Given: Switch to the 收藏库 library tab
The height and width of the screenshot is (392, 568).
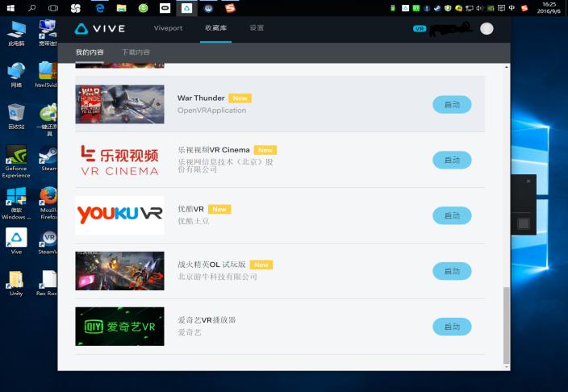Looking at the screenshot, I should tap(216, 28).
